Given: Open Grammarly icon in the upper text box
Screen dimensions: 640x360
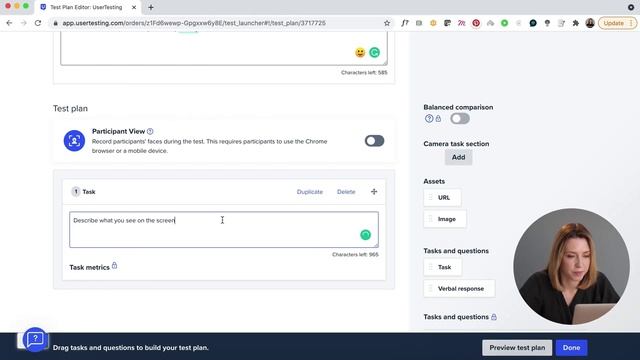Looking at the screenshot, I should coord(374,52).
